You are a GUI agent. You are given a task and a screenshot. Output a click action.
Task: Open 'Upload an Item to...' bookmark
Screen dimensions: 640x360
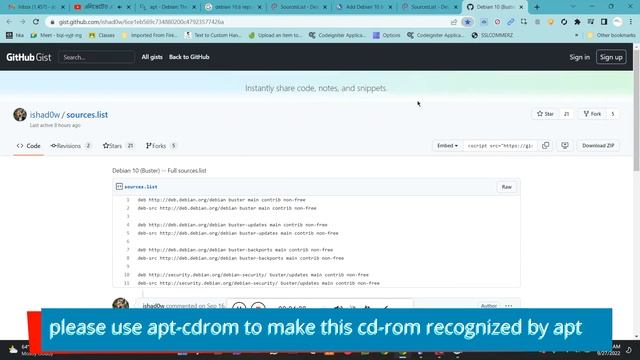(275, 36)
